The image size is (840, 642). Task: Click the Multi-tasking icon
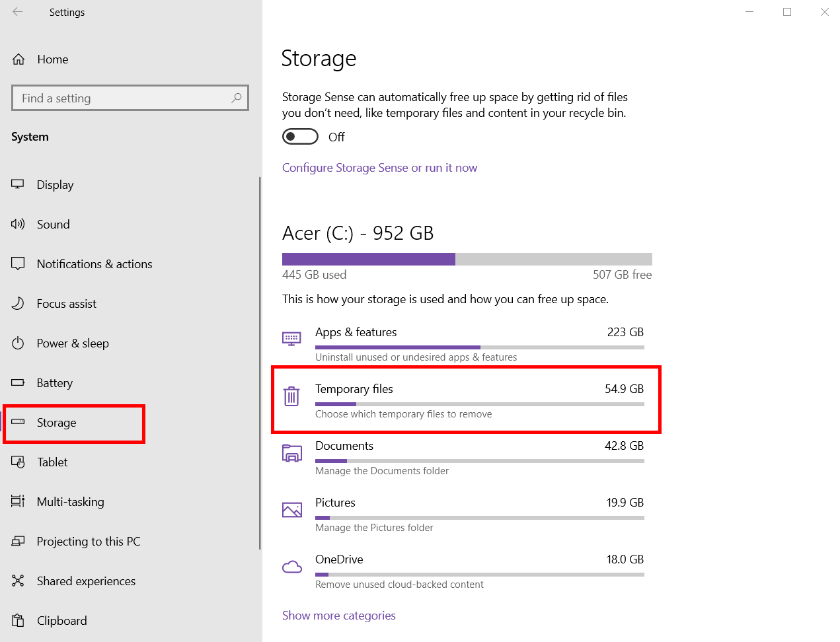click(18, 501)
